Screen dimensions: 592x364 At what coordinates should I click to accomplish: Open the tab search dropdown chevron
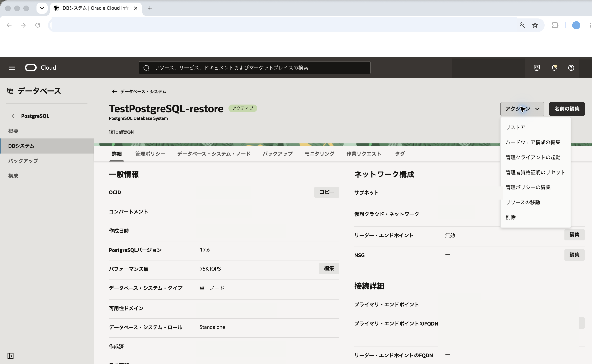(x=42, y=8)
